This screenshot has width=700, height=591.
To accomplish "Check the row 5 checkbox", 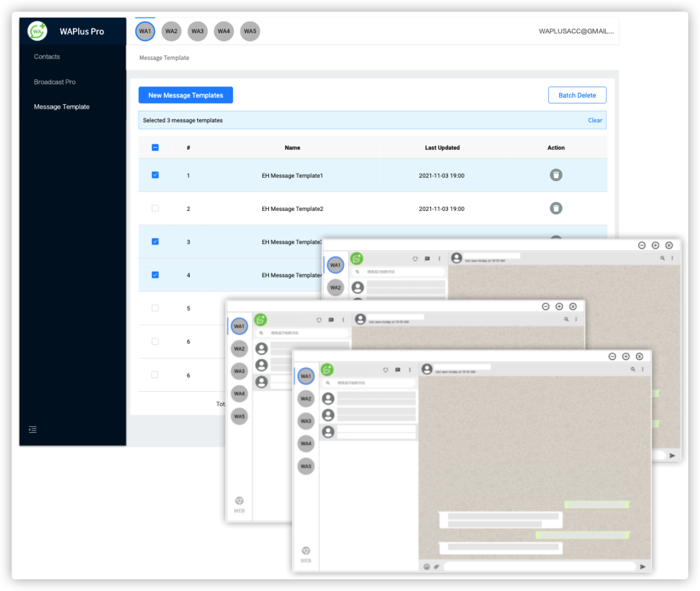I will point(155,308).
